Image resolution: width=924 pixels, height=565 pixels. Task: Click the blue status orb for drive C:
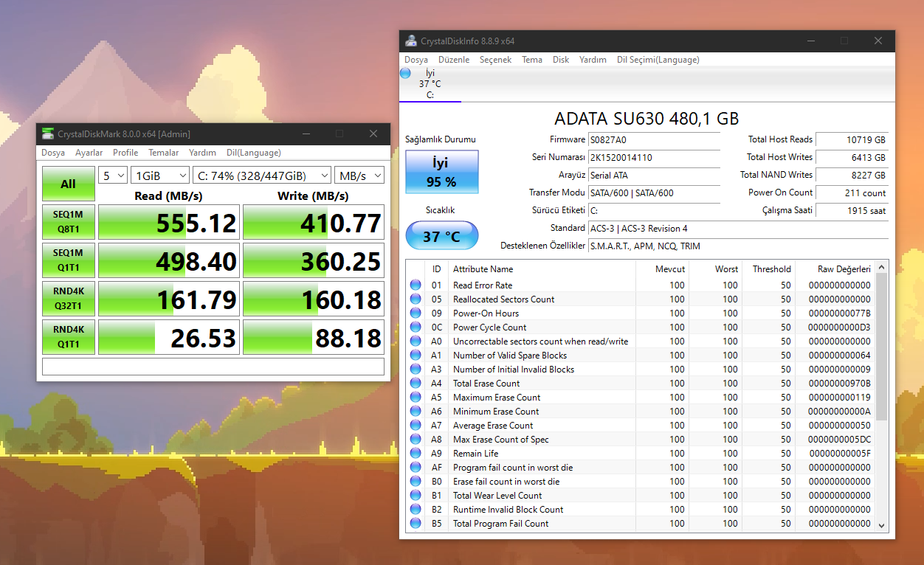pos(405,73)
